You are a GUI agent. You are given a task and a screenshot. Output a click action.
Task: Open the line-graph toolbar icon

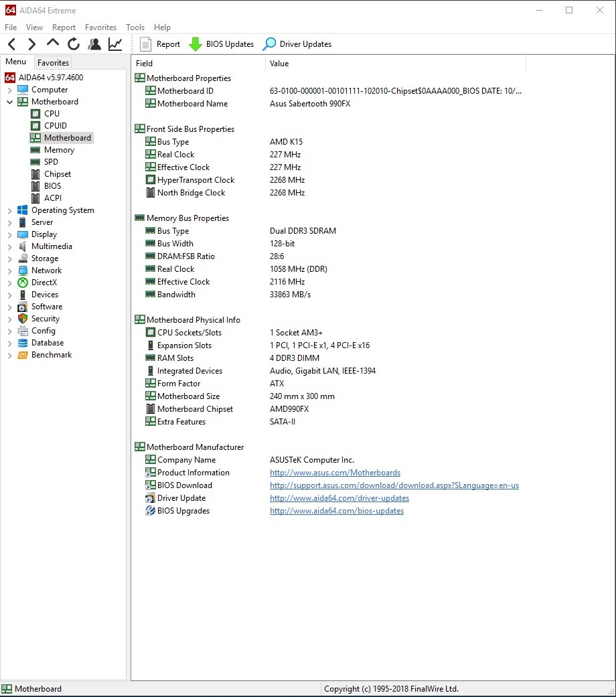(115, 44)
